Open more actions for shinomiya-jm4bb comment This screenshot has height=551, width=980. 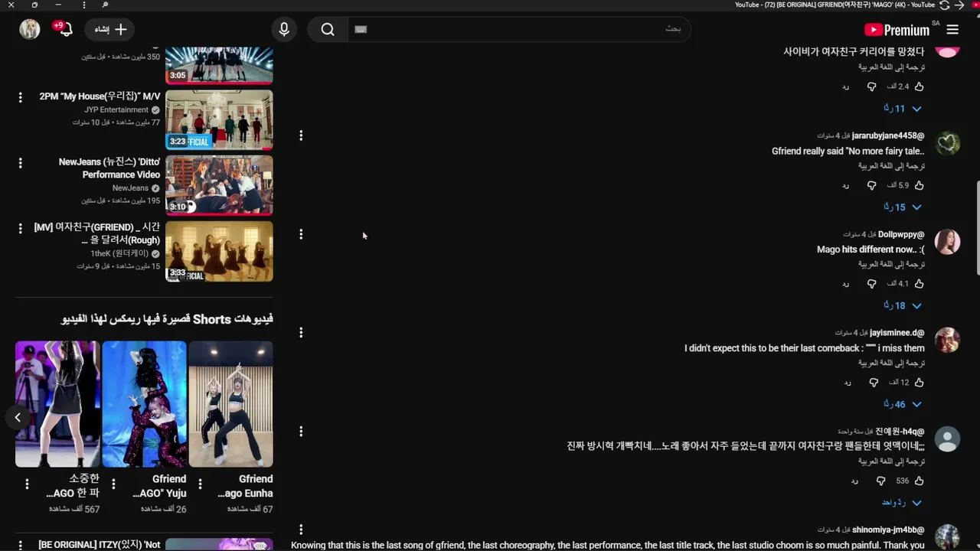click(x=301, y=530)
